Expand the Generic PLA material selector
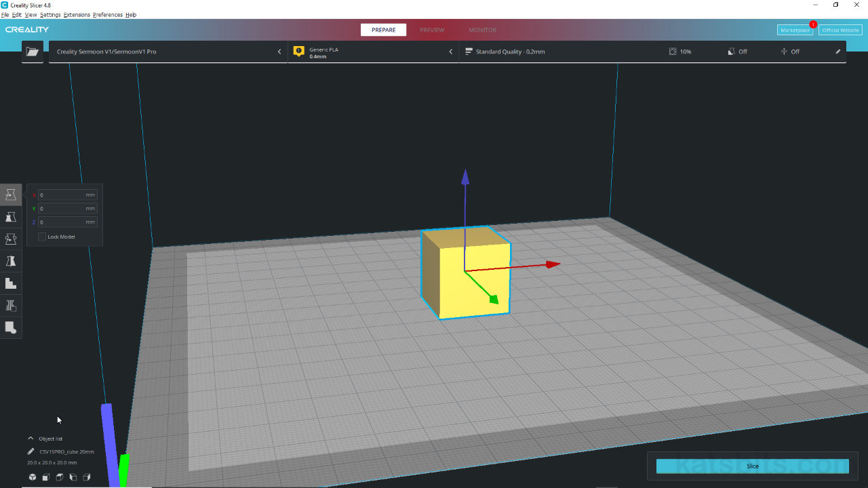 (x=373, y=52)
